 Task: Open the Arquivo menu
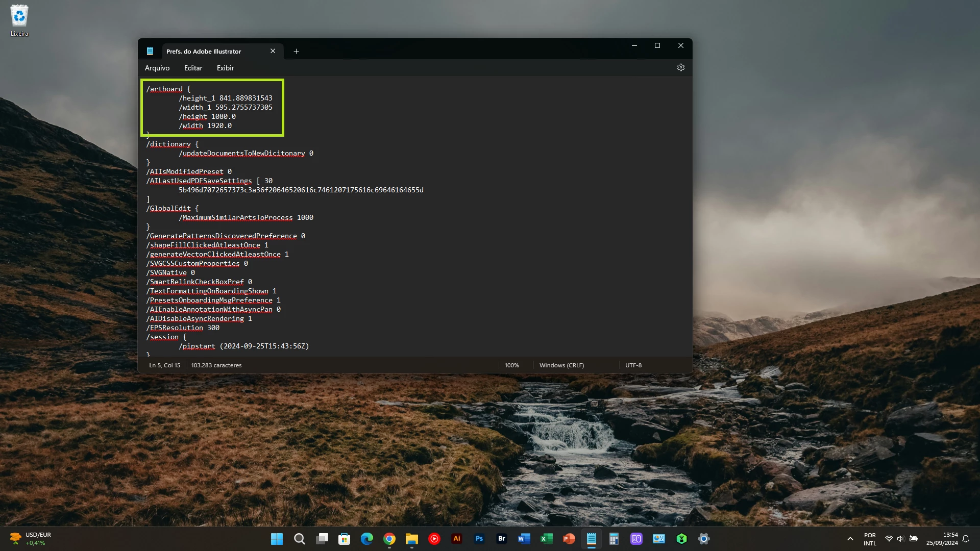point(157,68)
